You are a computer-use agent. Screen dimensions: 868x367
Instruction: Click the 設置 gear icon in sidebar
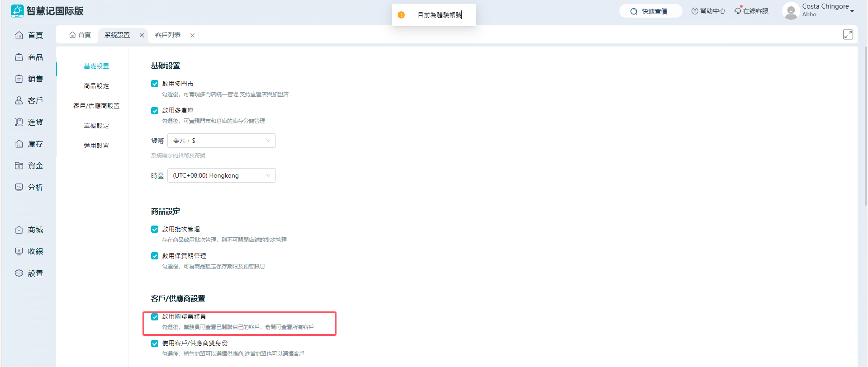click(x=19, y=273)
